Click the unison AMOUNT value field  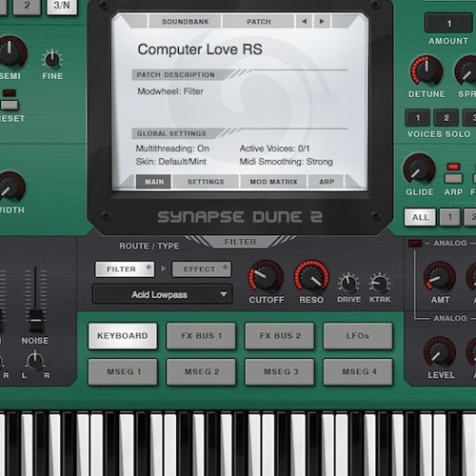[x=448, y=23]
